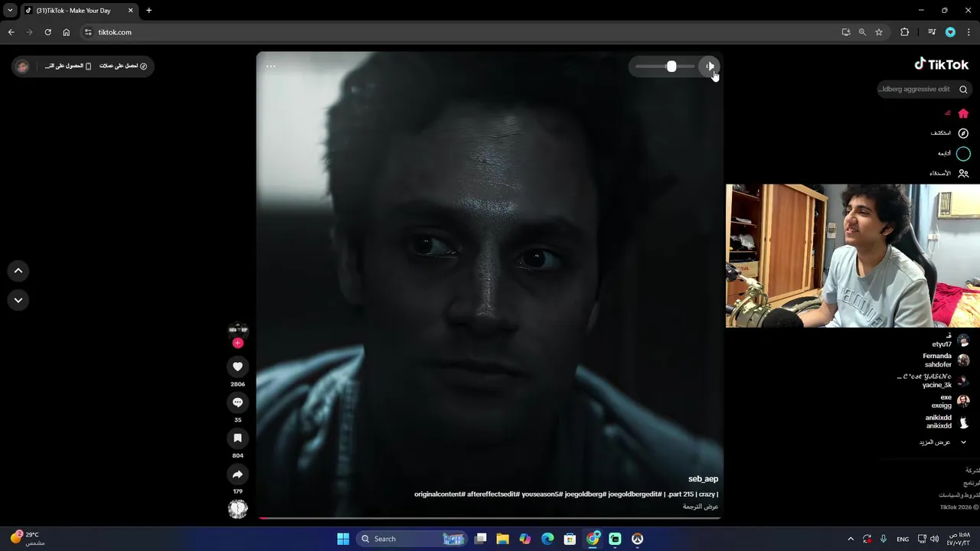Close the TikTok browser tab
Screen dimensions: 980x551
click(130, 11)
